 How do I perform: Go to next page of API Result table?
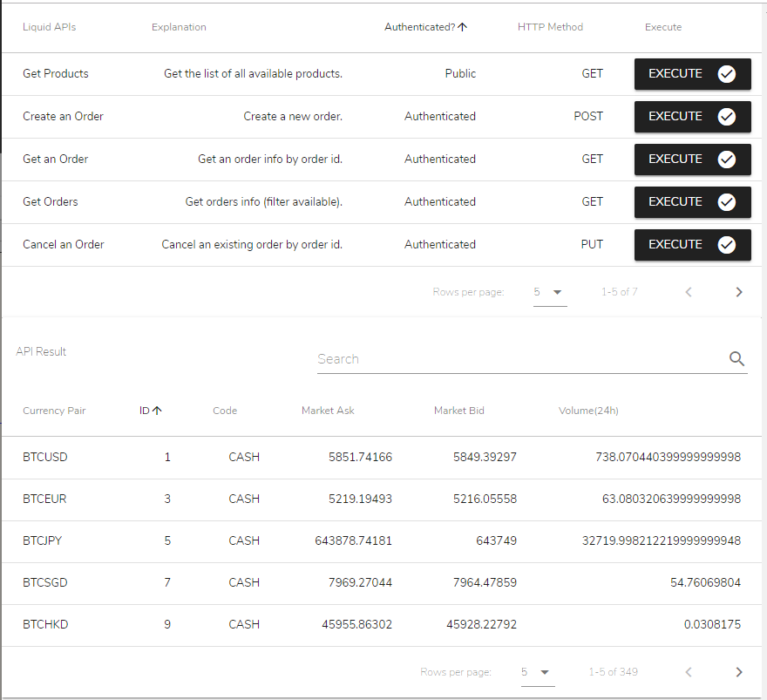738,672
